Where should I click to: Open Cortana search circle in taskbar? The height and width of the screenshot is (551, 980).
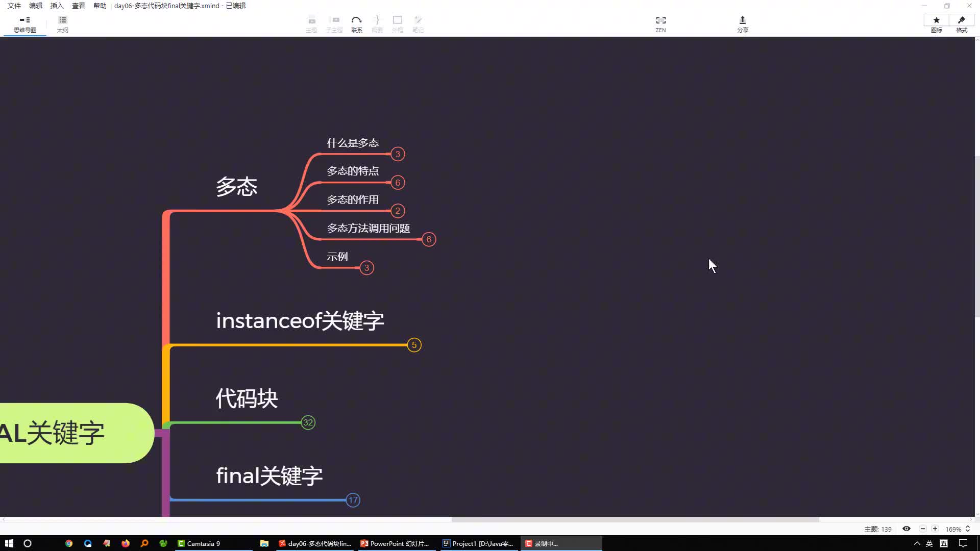(x=28, y=543)
